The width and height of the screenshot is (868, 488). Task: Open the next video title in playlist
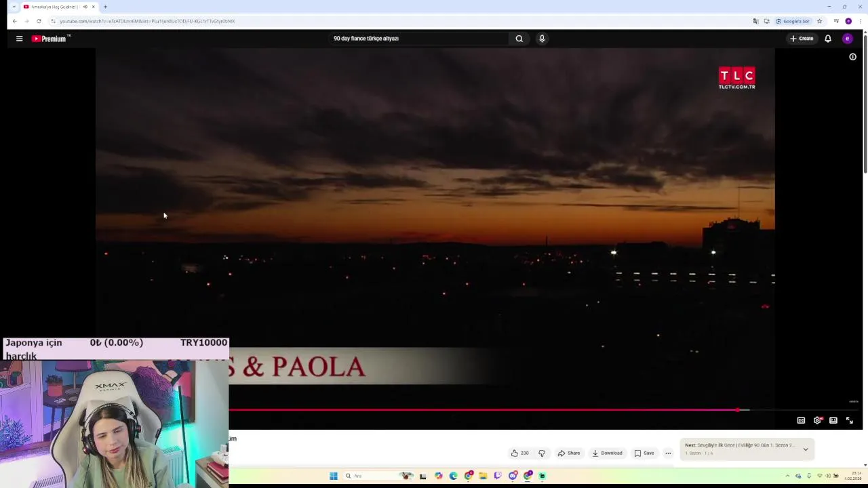(739, 445)
